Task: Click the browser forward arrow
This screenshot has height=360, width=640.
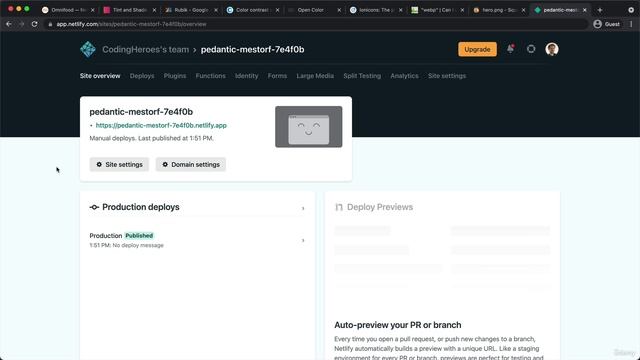Action: (x=21, y=24)
